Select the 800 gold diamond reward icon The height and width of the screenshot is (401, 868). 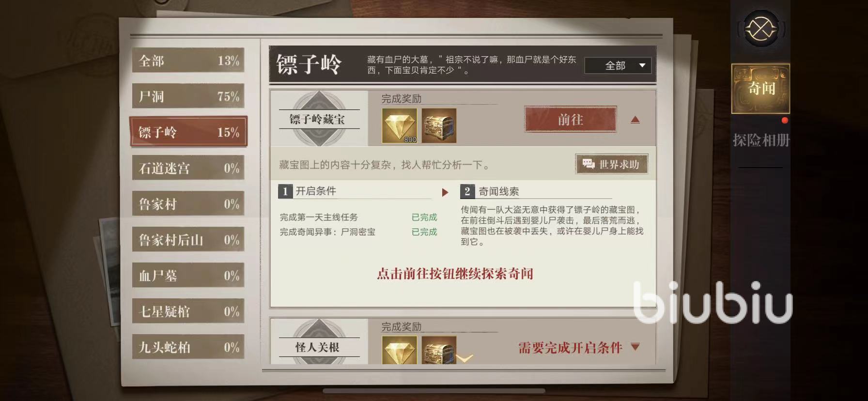pyautogui.click(x=399, y=125)
